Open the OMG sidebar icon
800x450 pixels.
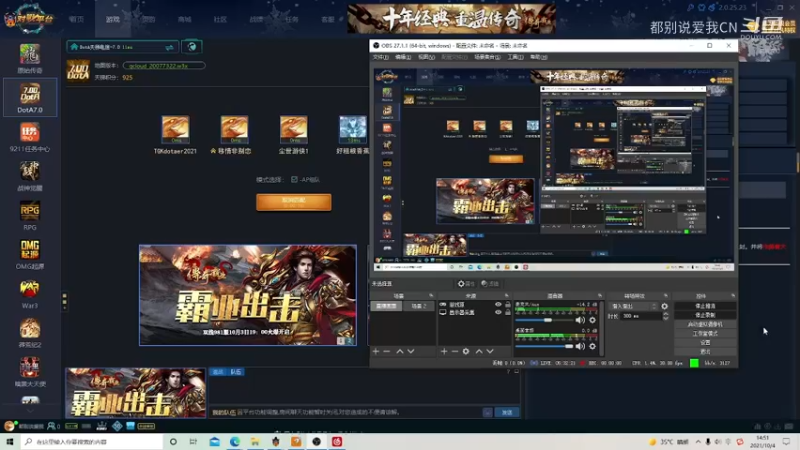30,254
